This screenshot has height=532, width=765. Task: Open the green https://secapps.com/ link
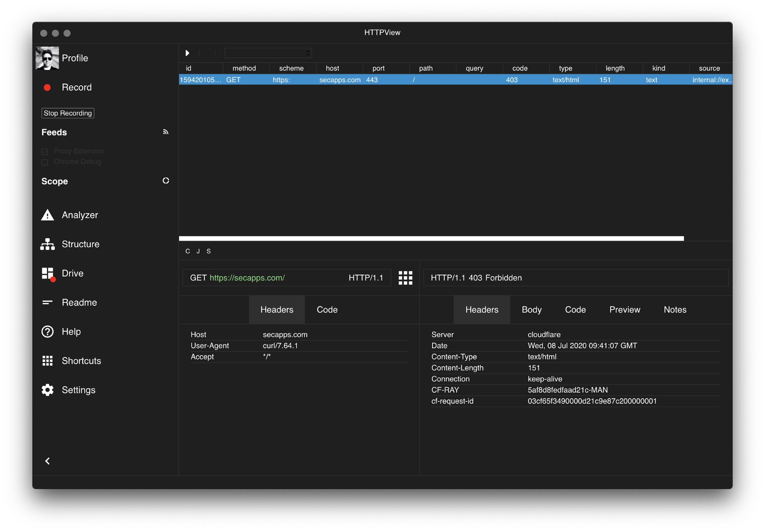[x=247, y=278]
